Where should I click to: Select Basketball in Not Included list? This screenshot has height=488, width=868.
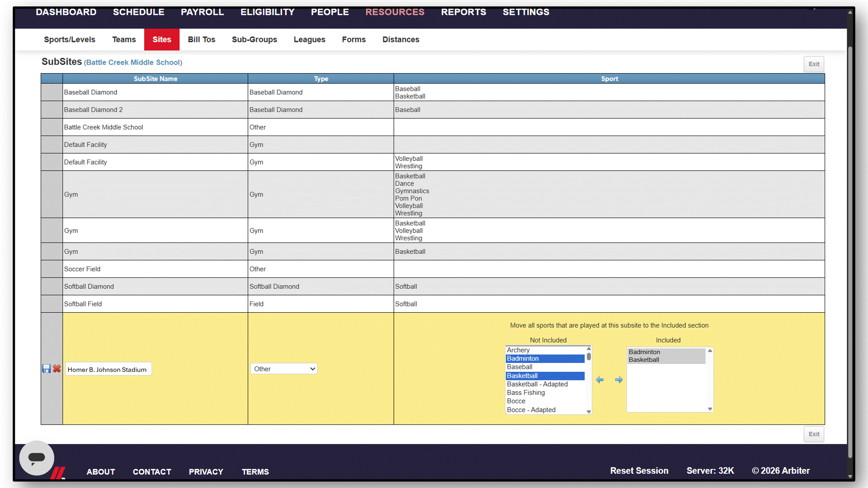[x=545, y=375]
